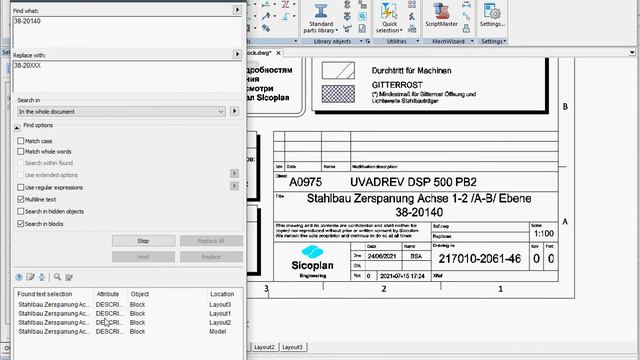Enable Match whole words option
The image size is (640, 360).
(20, 151)
